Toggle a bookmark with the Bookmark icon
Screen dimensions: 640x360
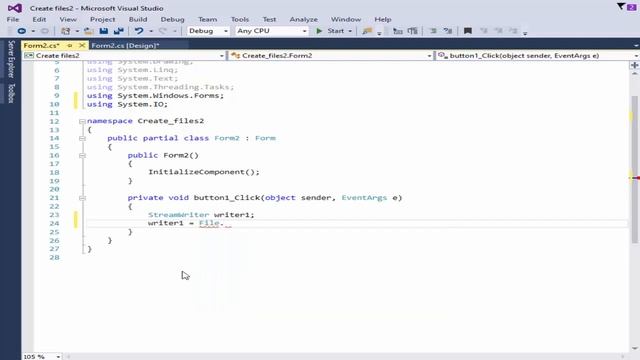tap(468, 31)
